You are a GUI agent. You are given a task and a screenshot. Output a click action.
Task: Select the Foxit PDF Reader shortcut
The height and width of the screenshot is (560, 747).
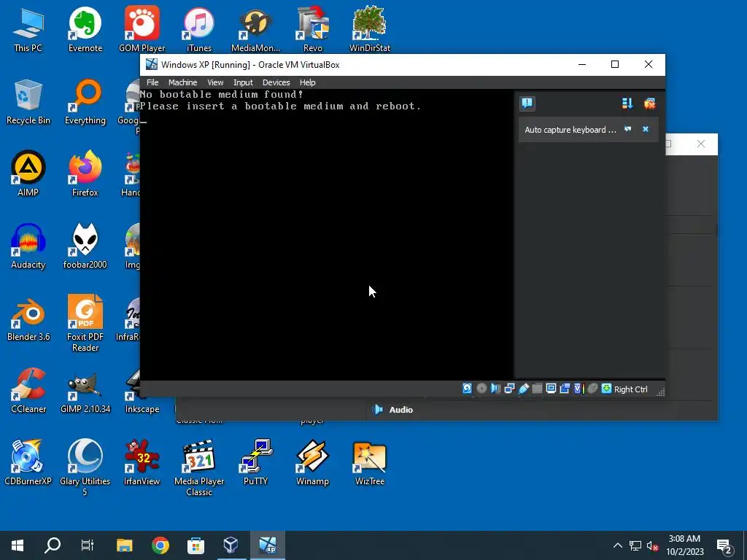tap(85, 324)
